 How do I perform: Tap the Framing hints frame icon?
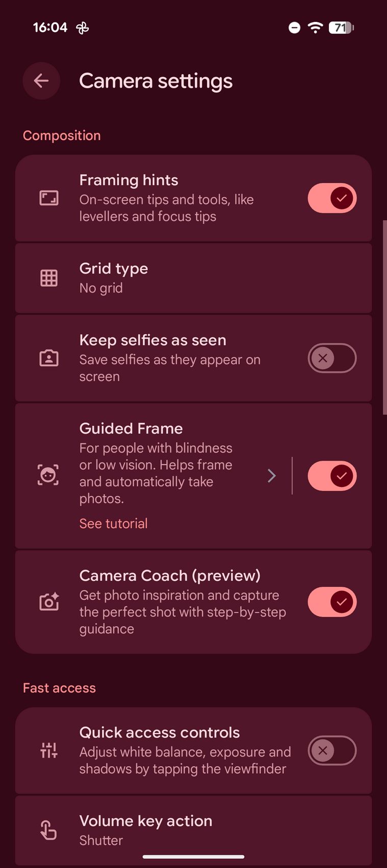click(49, 198)
